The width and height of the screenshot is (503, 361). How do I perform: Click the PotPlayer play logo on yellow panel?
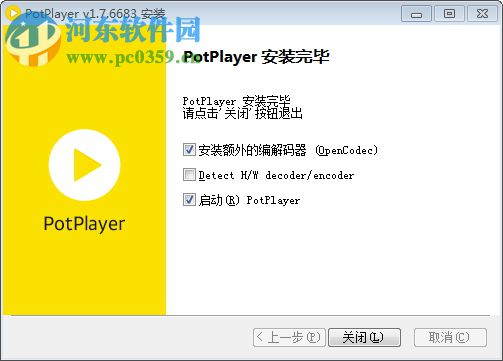pyautogui.click(x=84, y=165)
